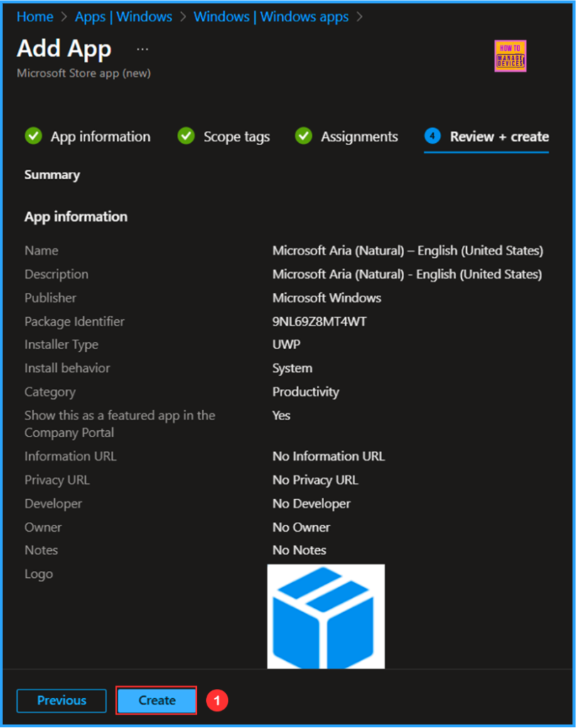Open the ellipsis more options menu
Image resolution: width=577 pixels, height=728 pixels.
[143, 50]
